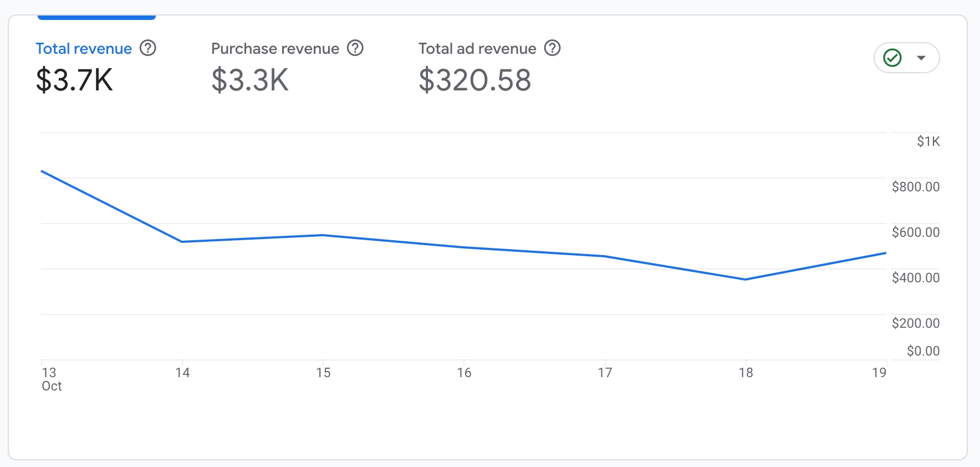Select the Total revenue metric tab
This screenshot has height=467, width=980.
point(84,49)
